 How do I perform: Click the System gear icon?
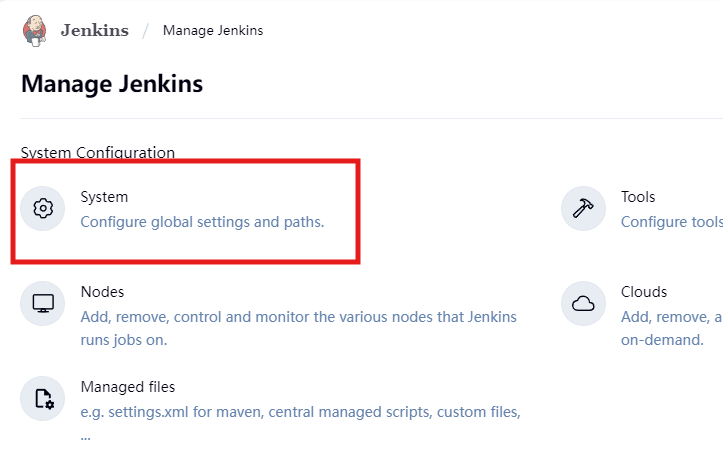(43, 208)
